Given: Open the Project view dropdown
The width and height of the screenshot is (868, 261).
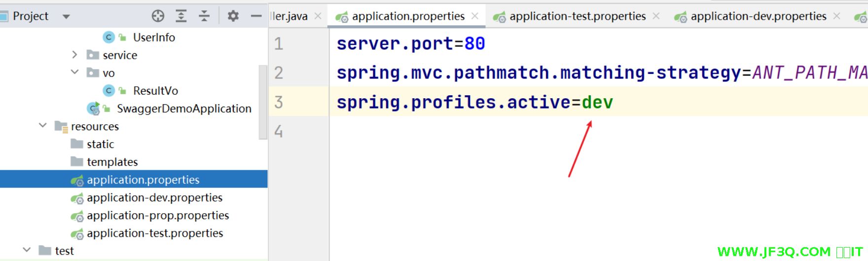Looking at the screenshot, I should coord(66,17).
